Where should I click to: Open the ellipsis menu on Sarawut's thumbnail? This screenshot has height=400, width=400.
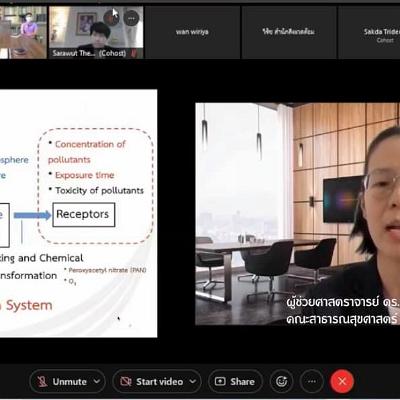coord(131,18)
